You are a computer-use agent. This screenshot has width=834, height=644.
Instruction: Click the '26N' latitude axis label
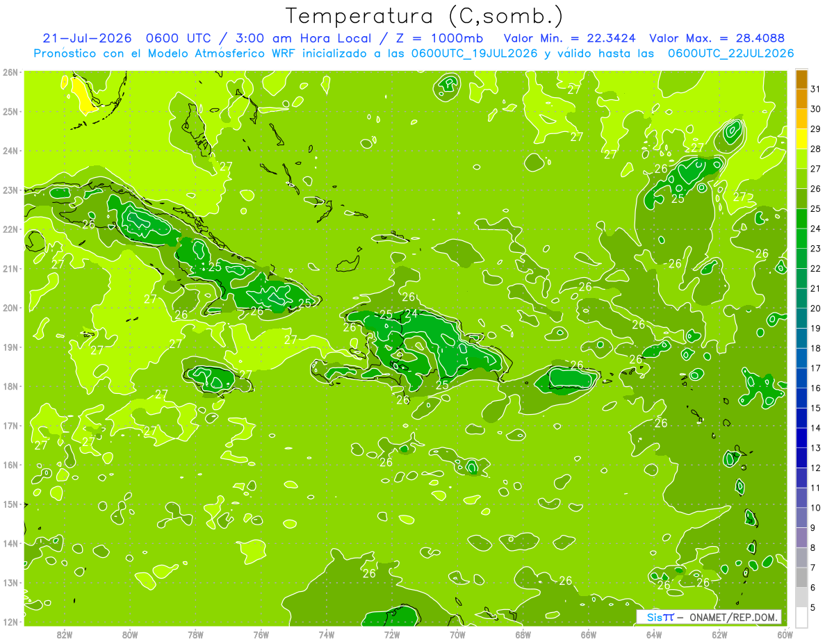pyautogui.click(x=10, y=72)
